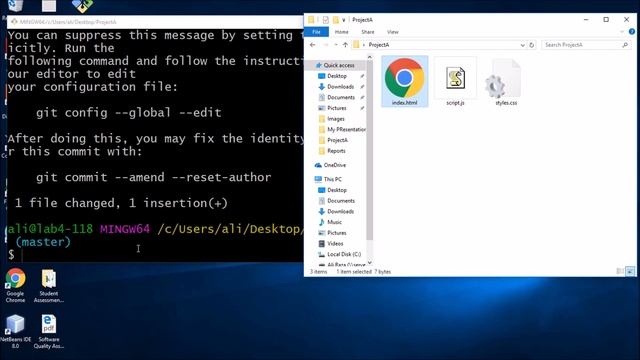
Task: Open Student Assessment desktop file
Action: pos(49,286)
